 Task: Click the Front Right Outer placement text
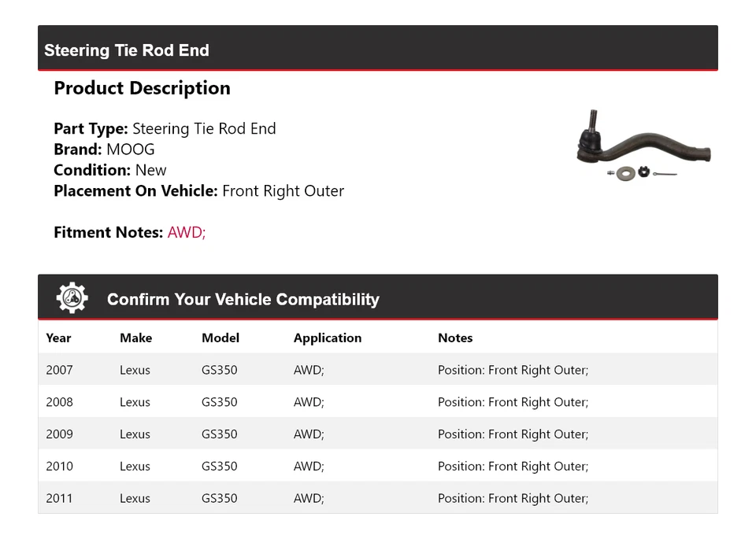click(283, 190)
